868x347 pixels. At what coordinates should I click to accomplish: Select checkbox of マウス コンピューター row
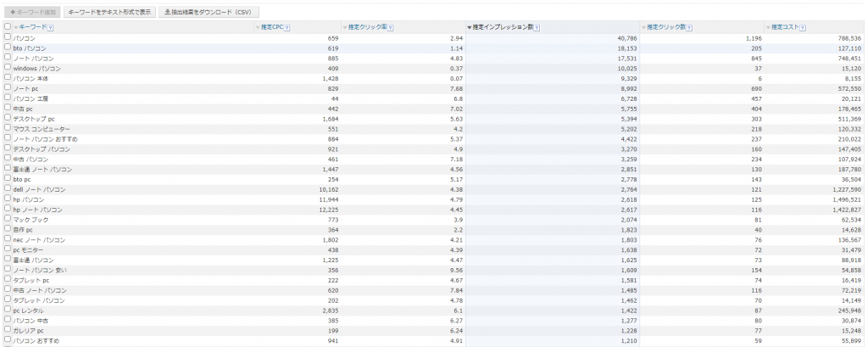(x=7, y=127)
